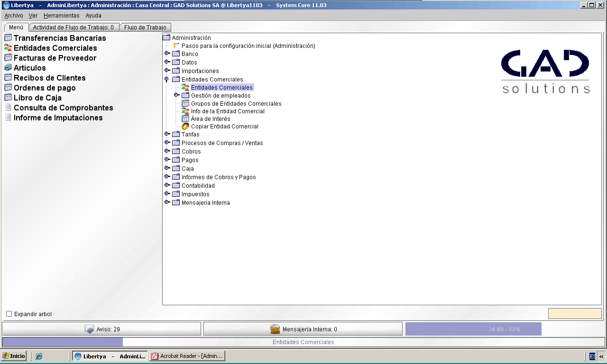Click the Grupos de Entidades Comerciales window icon
Screen dimensions: 607x364
pos(185,103)
